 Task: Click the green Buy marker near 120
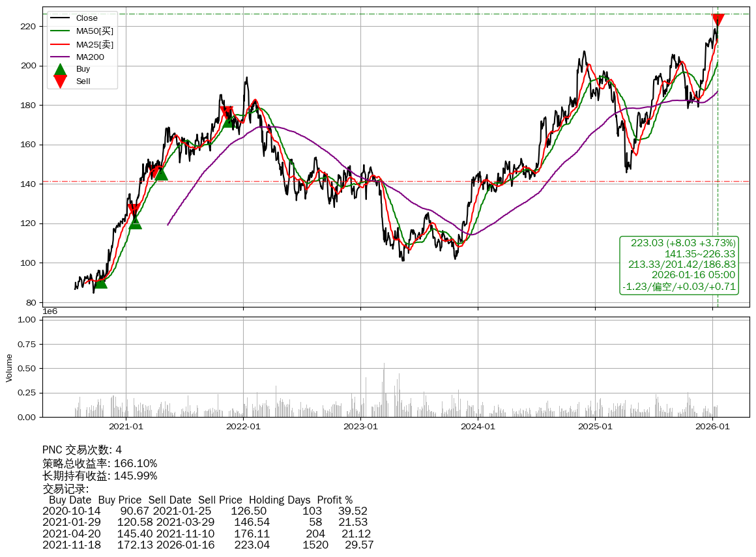pyautogui.click(x=135, y=223)
